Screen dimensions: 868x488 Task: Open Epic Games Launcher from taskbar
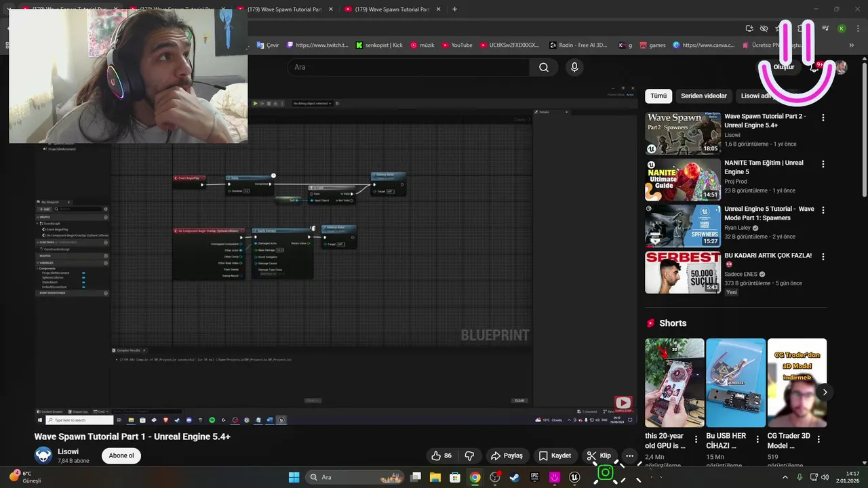click(534, 477)
